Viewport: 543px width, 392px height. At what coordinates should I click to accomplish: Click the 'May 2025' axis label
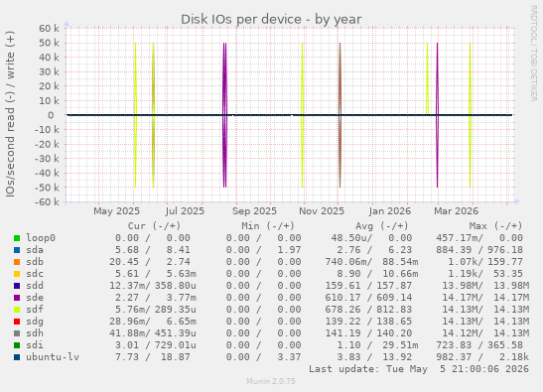pyautogui.click(x=117, y=211)
